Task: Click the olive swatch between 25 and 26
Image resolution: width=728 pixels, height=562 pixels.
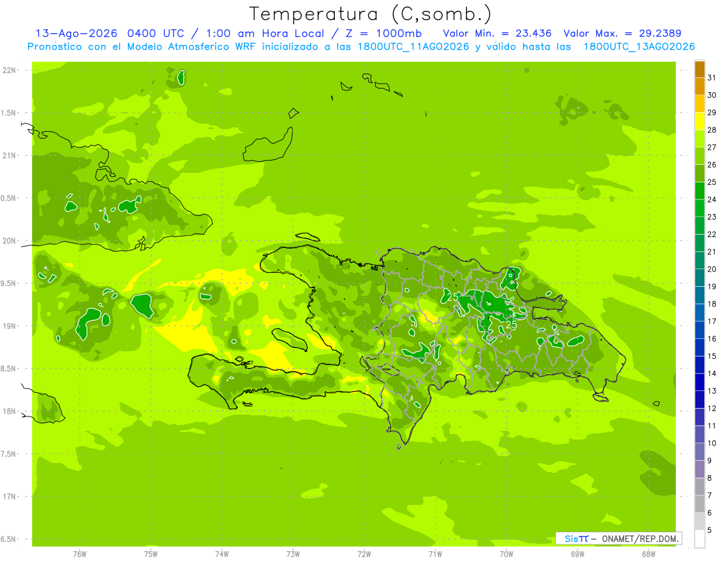Action: click(699, 173)
